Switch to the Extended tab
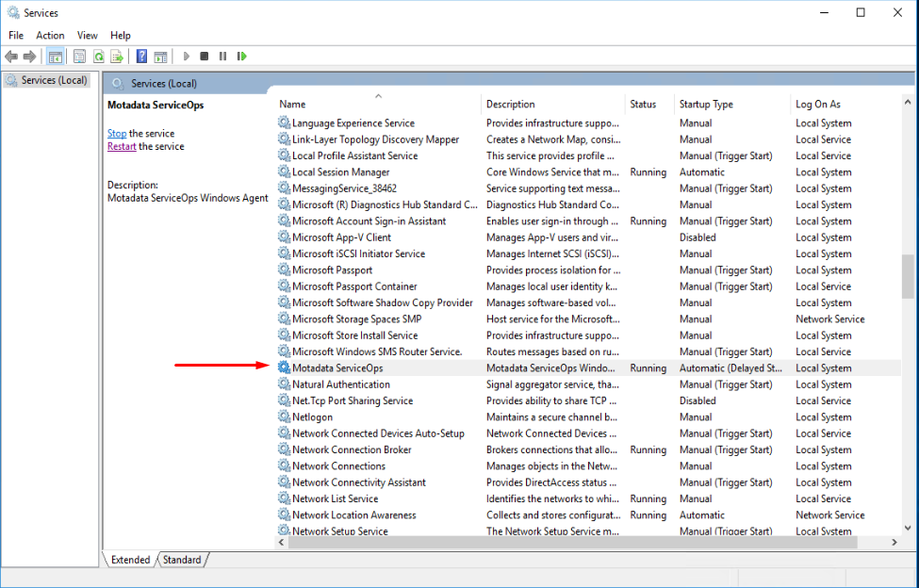The height and width of the screenshot is (588, 919). [x=130, y=560]
